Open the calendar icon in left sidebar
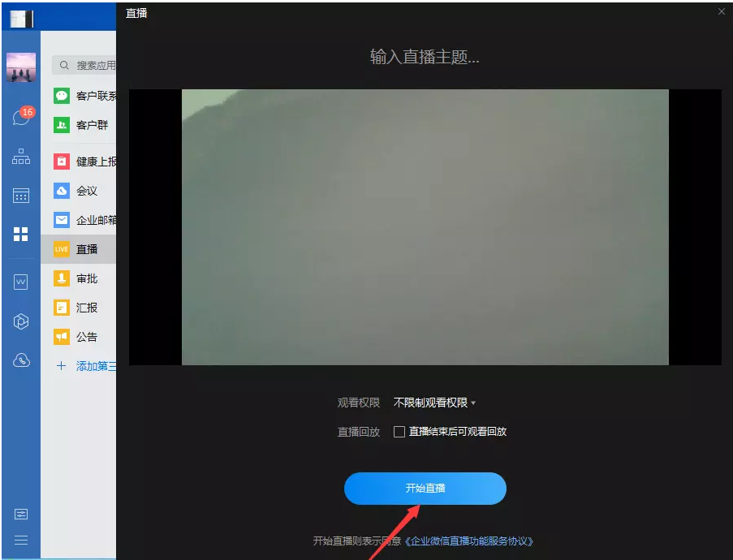Image resolution: width=733 pixels, height=560 pixels. click(19, 195)
